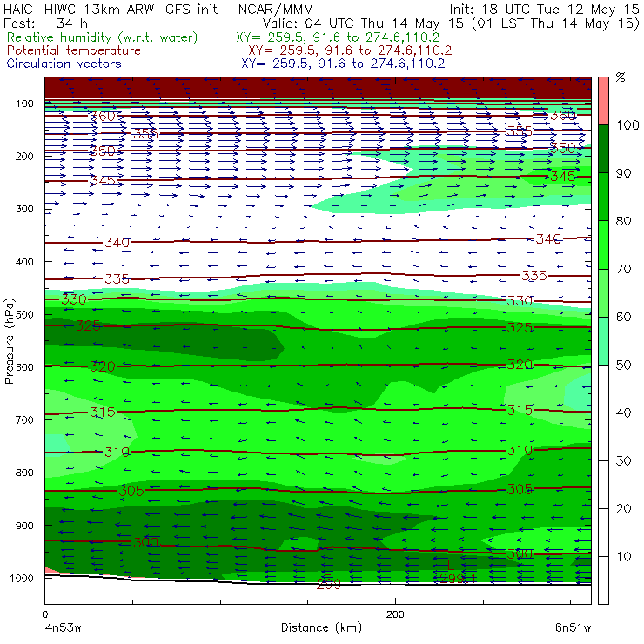The height and width of the screenshot is (644, 644).
Task: Click the 1000 tick on pressure axis
Action: (x=22, y=578)
